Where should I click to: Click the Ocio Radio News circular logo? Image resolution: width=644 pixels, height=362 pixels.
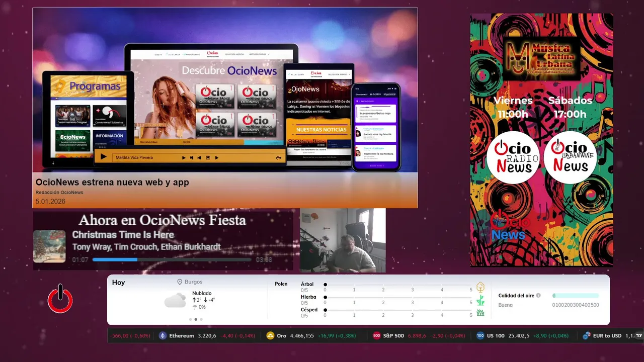click(513, 157)
